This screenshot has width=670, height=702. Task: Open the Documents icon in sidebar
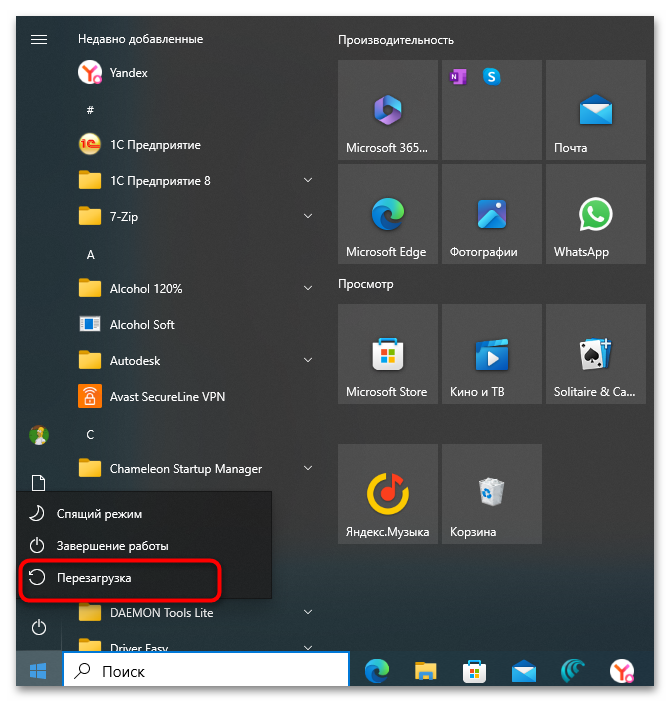[x=38, y=483]
